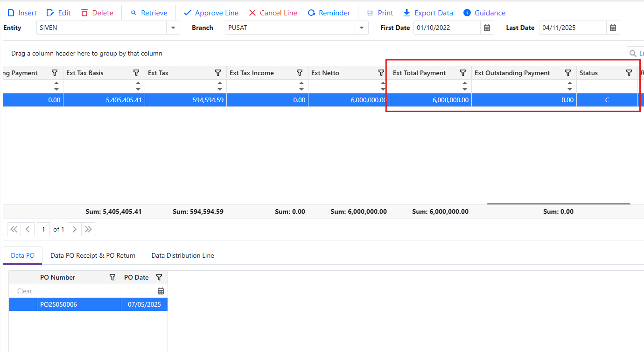Select the status cell showing C
644x352 pixels.
coord(607,100)
